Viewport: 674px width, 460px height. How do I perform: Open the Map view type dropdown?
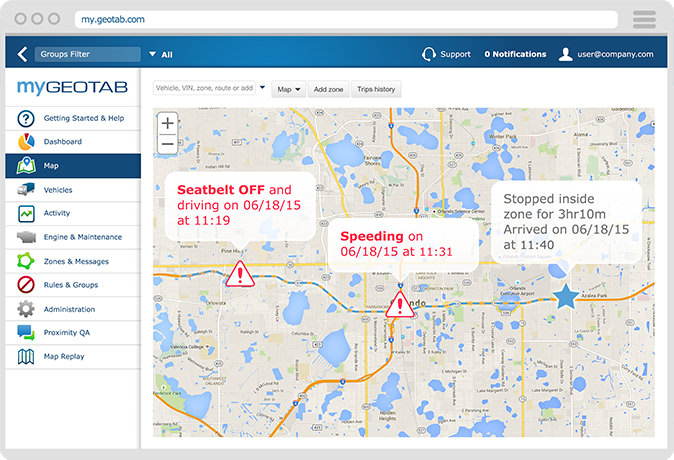coord(288,89)
